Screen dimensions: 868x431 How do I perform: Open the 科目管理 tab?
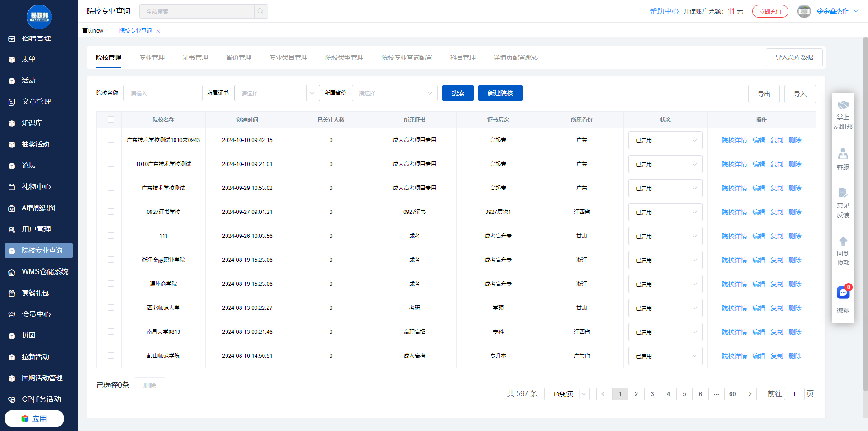(x=462, y=57)
